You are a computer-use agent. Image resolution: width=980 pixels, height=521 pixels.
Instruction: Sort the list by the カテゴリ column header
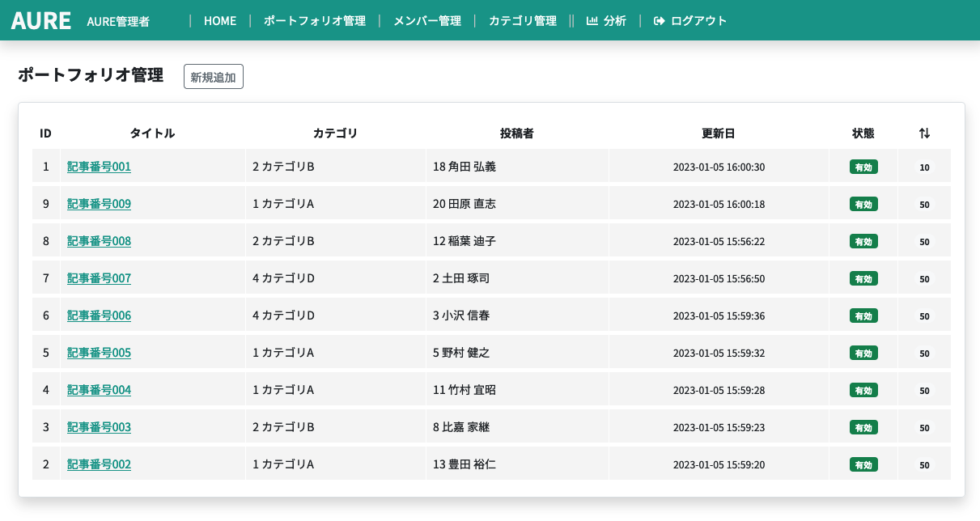click(334, 133)
